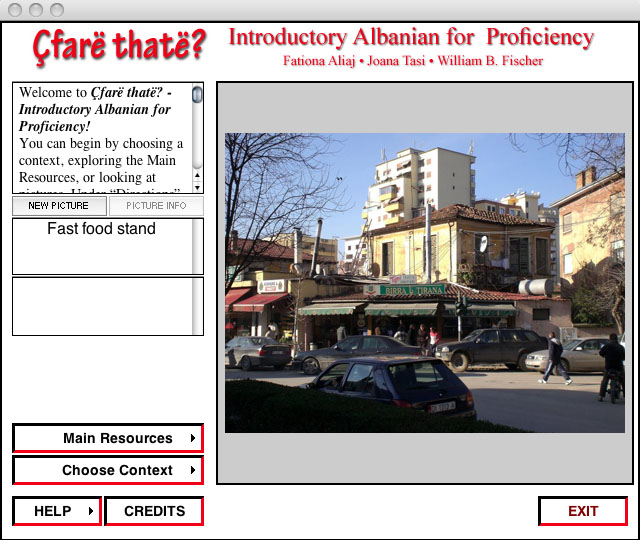Show the CREDITS screen
Viewport: 640px width, 540px height.
[x=154, y=511]
